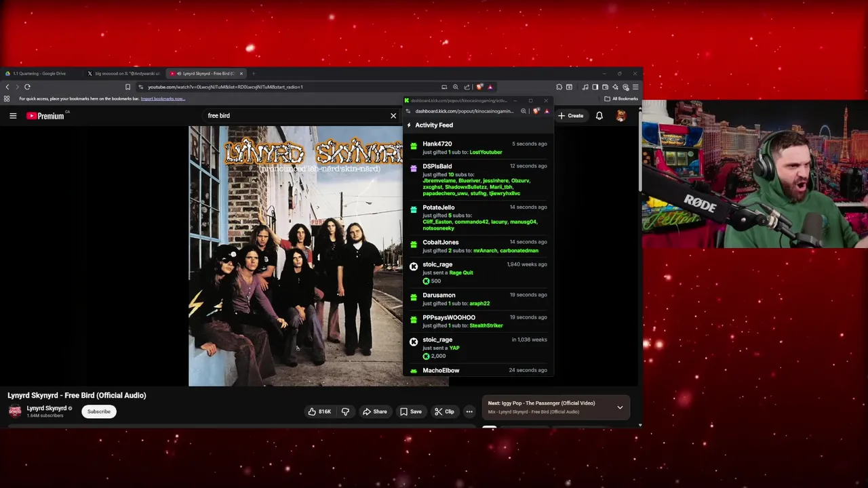Viewport: 868px width, 488px height.
Task: Bookmark this page via address bar icon
Action: pyautogui.click(x=127, y=87)
